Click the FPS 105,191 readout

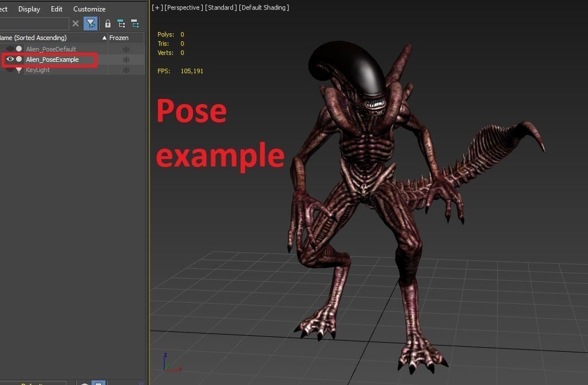tap(180, 71)
